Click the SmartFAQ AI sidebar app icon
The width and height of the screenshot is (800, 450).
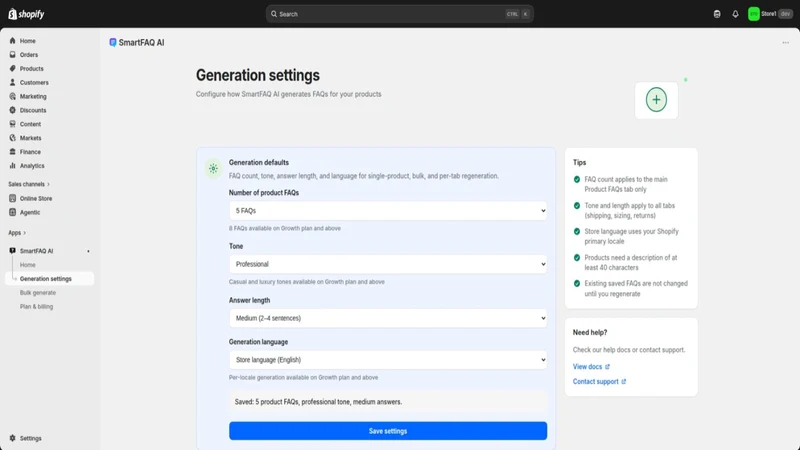(x=13, y=251)
